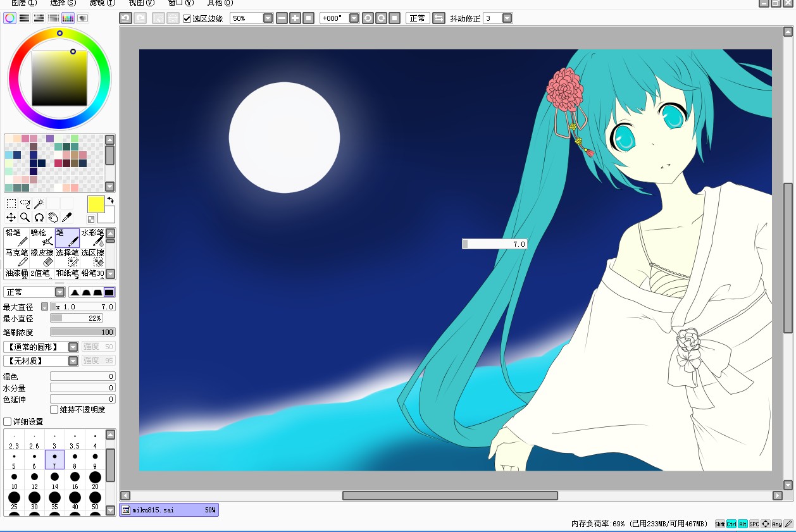Swap foreground and background colors

point(111,201)
